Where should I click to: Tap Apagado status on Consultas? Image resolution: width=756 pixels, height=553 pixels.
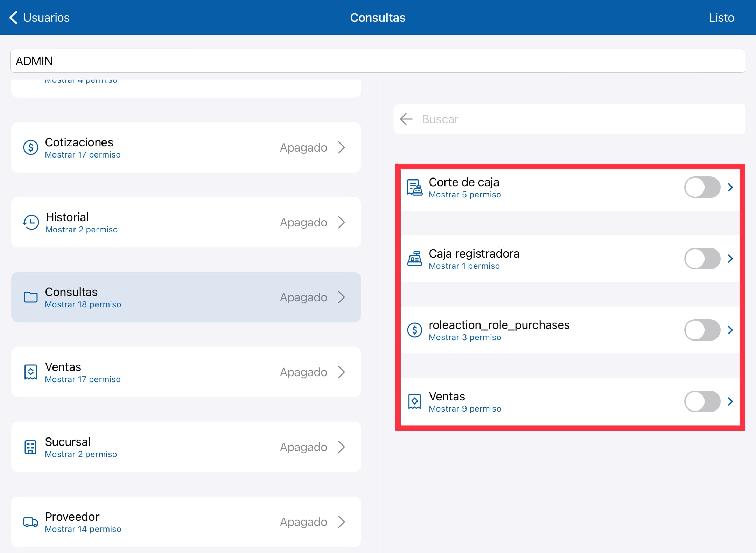point(303,297)
